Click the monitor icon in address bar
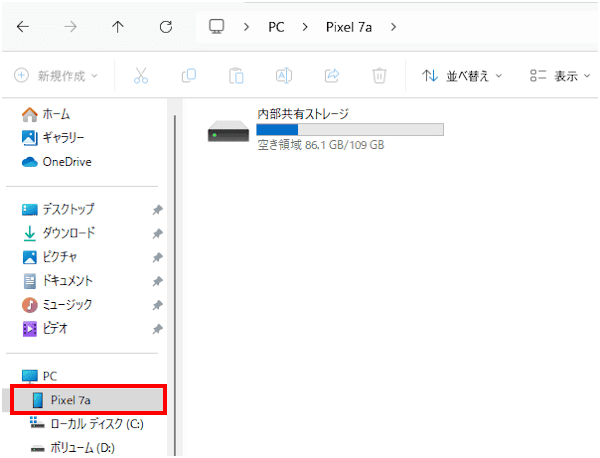 (217, 27)
